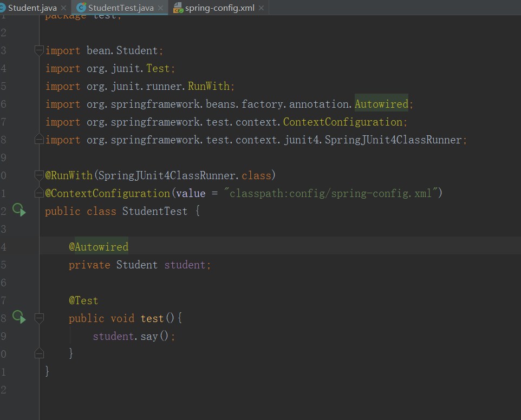Image resolution: width=521 pixels, height=420 pixels.
Task: Fold marker beside the @ContextConfiguration line
Action: [x=39, y=193]
